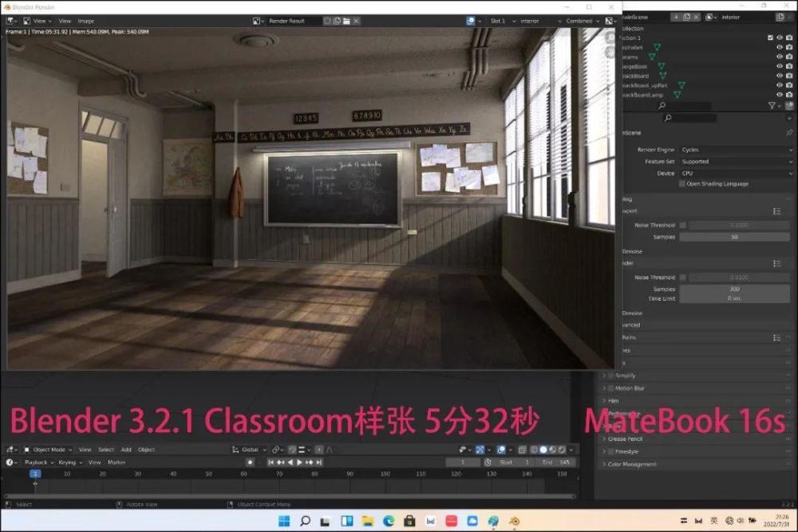Expand the Film panel
The height and width of the screenshot is (532, 798).
coord(613,400)
